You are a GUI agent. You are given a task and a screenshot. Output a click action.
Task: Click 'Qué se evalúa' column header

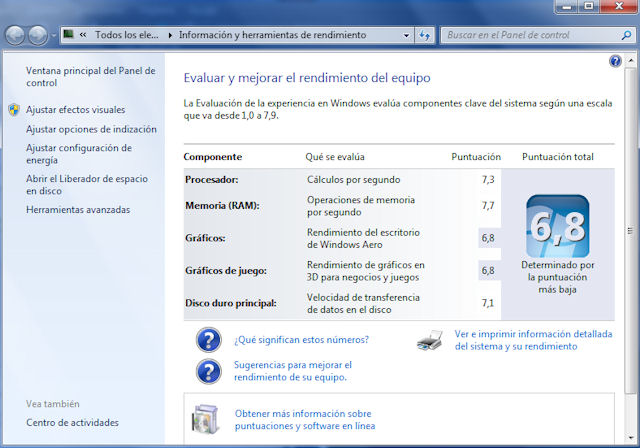(335, 157)
